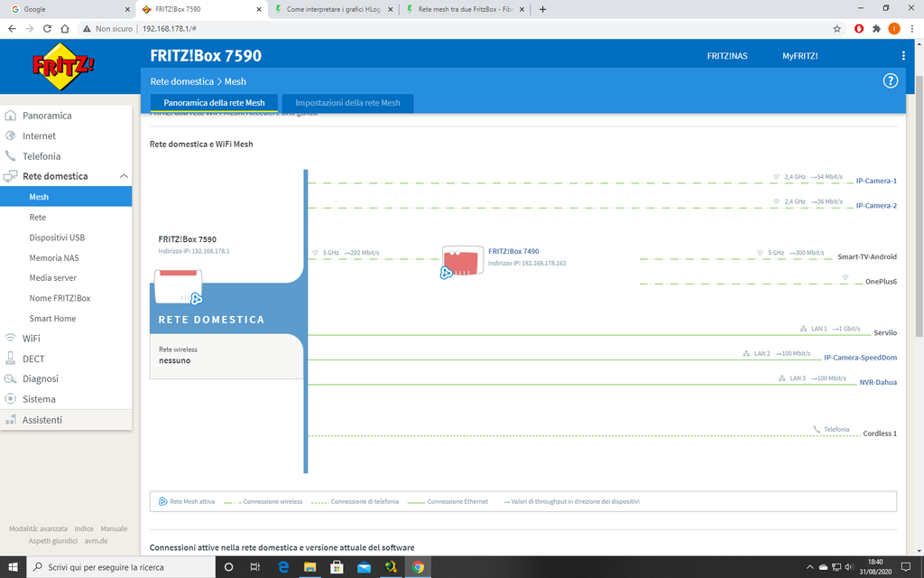924x578 pixels.
Task: Click the Chrome home icon
Action: [x=65, y=28]
